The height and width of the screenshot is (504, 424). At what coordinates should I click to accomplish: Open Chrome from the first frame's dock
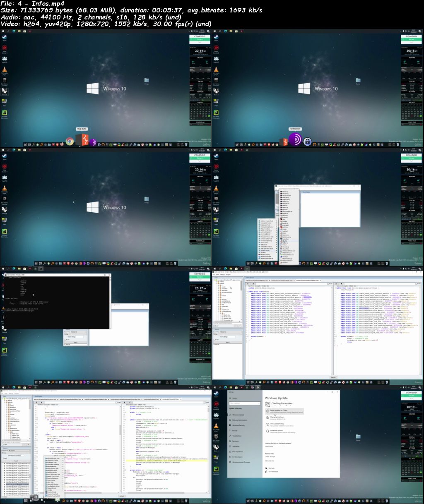70,142
